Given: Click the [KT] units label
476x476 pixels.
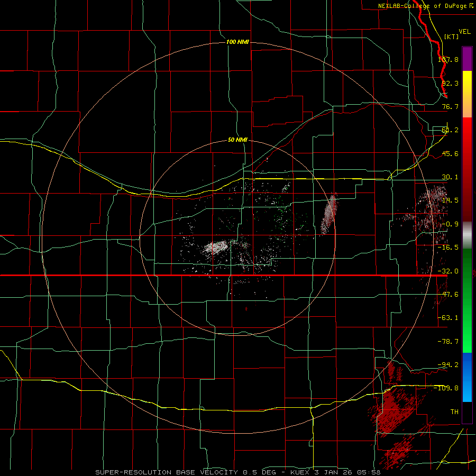Looking at the screenshot, I should click(x=451, y=36).
